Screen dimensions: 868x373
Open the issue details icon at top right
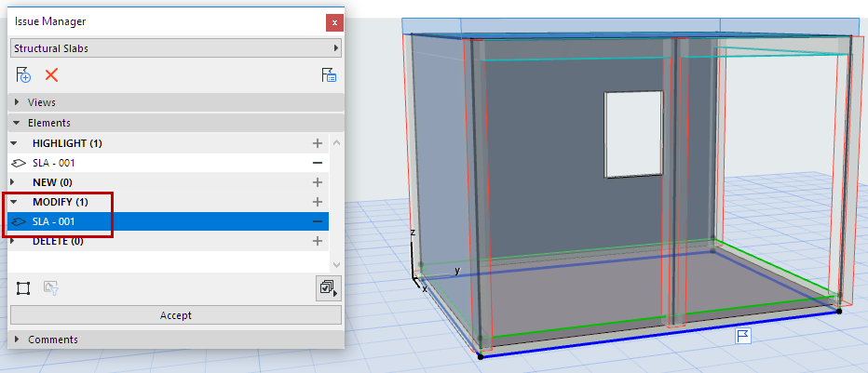329,75
